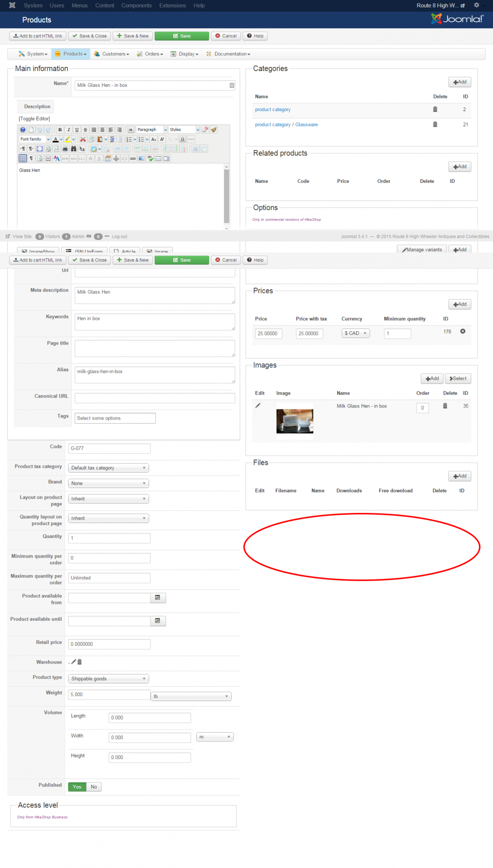Click the Code field containing G-077
The height and width of the screenshot is (868, 493).
[x=109, y=448]
